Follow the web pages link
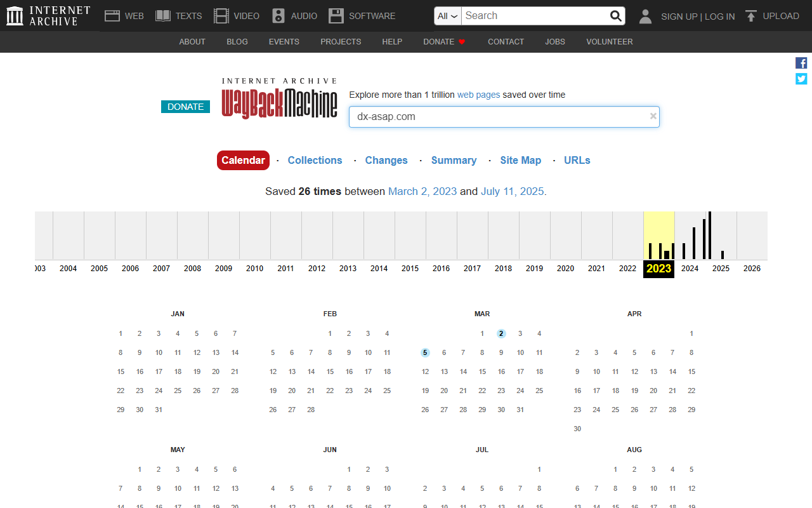The image size is (812, 508). coord(478,95)
